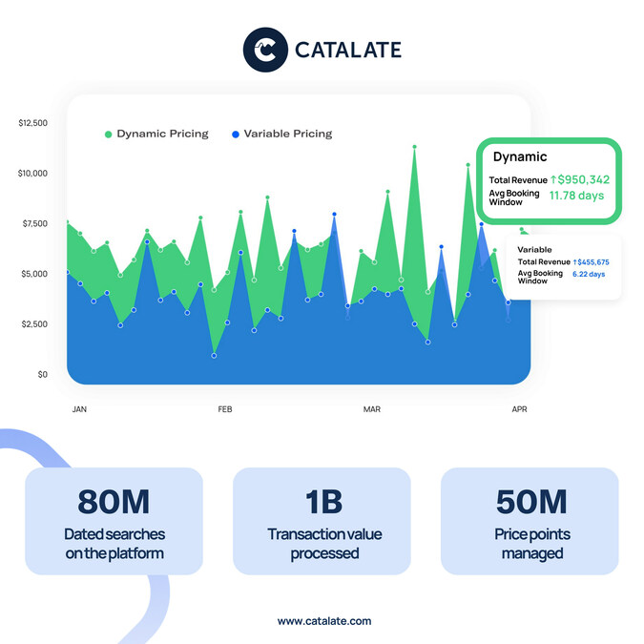Click the Catalate circular logo icon
The width and height of the screenshot is (644, 644).
pyautogui.click(x=265, y=50)
